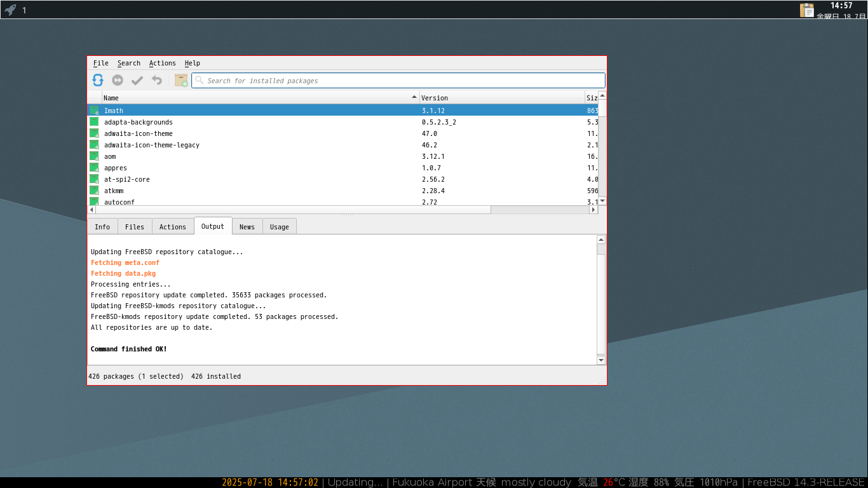Switch to the Usage tab

tap(279, 227)
